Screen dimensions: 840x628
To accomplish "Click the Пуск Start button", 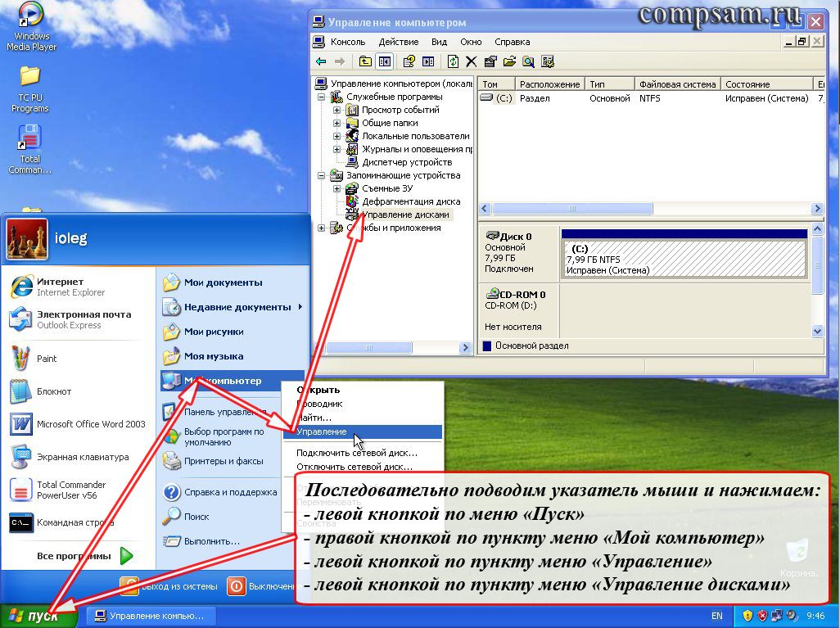I will [38, 616].
